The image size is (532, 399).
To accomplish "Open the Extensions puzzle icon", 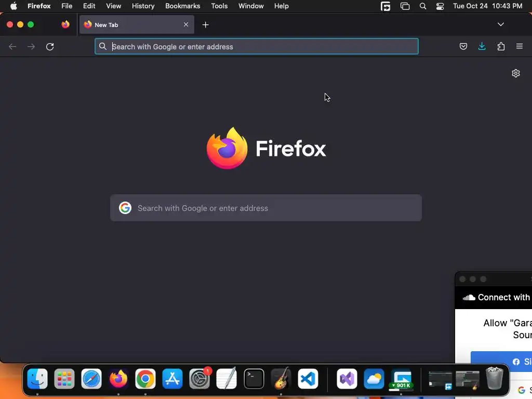I will (x=501, y=46).
